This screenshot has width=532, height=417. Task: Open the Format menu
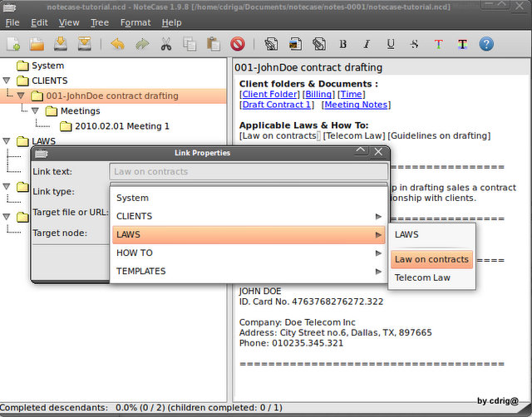point(135,22)
